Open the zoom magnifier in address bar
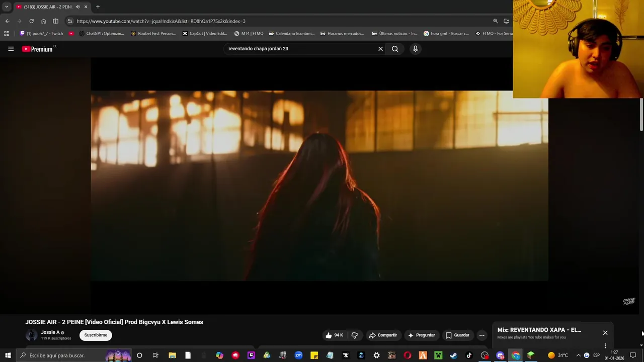This screenshot has height=362, width=644. click(x=495, y=21)
